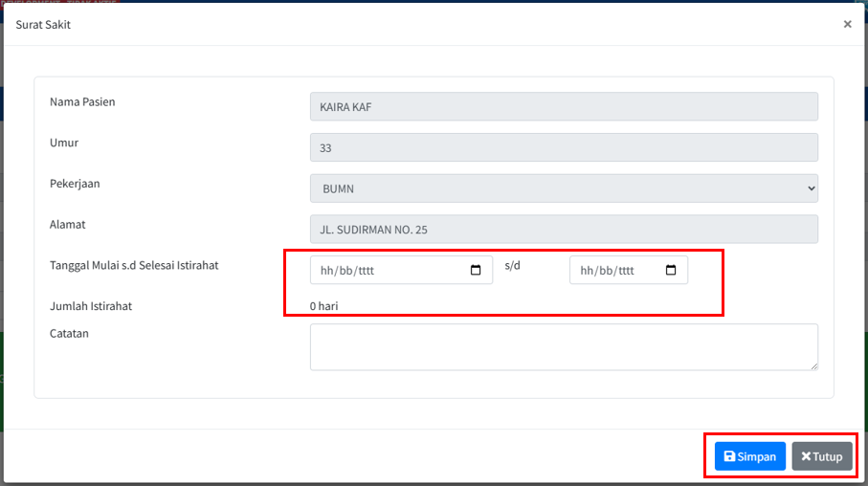The height and width of the screenshot is (486, 868).
Task: Click the Alamat label
Action: point(68,225)
